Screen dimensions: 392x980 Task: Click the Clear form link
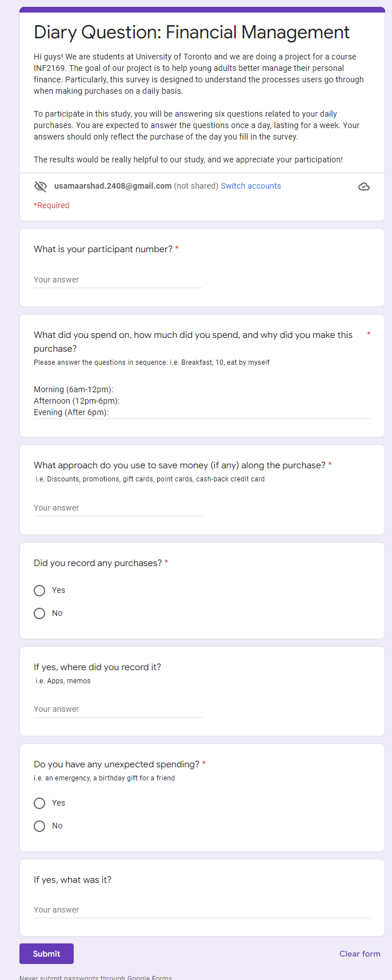pyautogui.click(x=360, y=954)
